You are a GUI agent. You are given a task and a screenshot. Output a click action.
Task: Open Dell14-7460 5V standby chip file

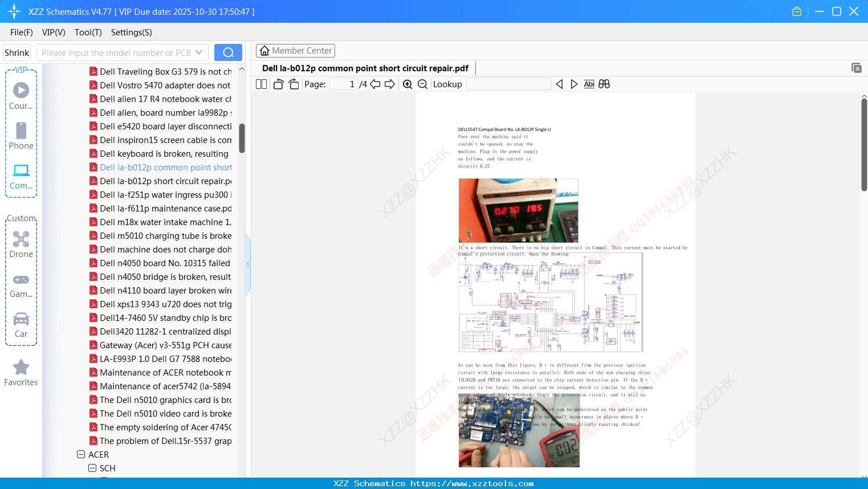tap(165, 318)
